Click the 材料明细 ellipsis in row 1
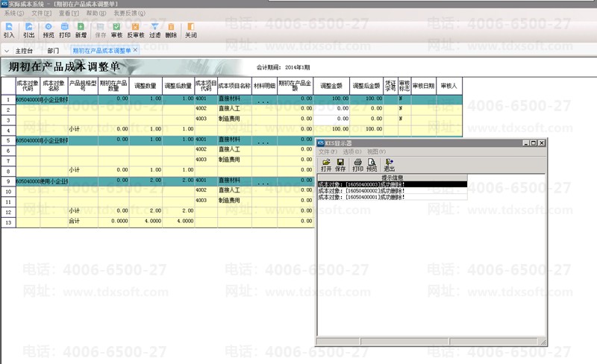 (x=263, y=101)
